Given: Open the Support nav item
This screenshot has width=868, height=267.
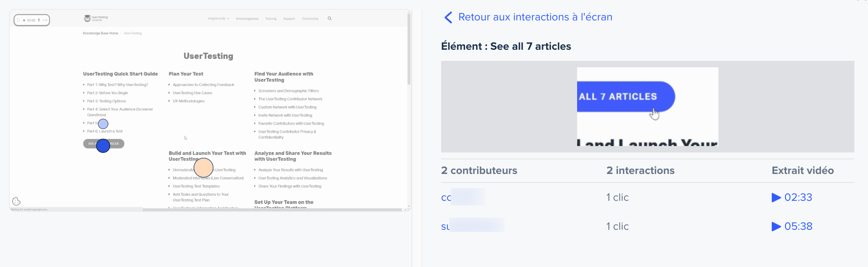Looking at the screenshot, I should pos(289,19).
